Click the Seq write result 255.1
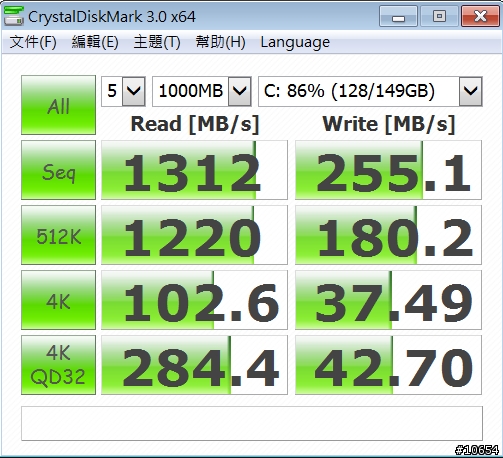The width and height of the screenshot is (503, 458). (388, 170)
